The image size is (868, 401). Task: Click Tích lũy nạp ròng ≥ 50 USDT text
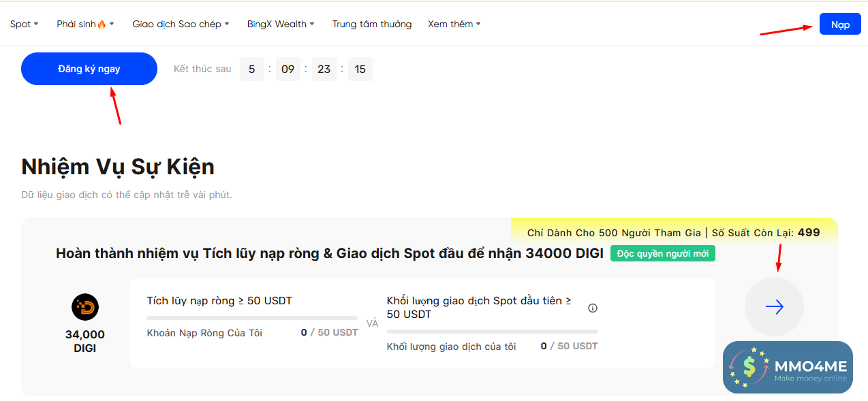pyautogui.click(x=219, y=300)
